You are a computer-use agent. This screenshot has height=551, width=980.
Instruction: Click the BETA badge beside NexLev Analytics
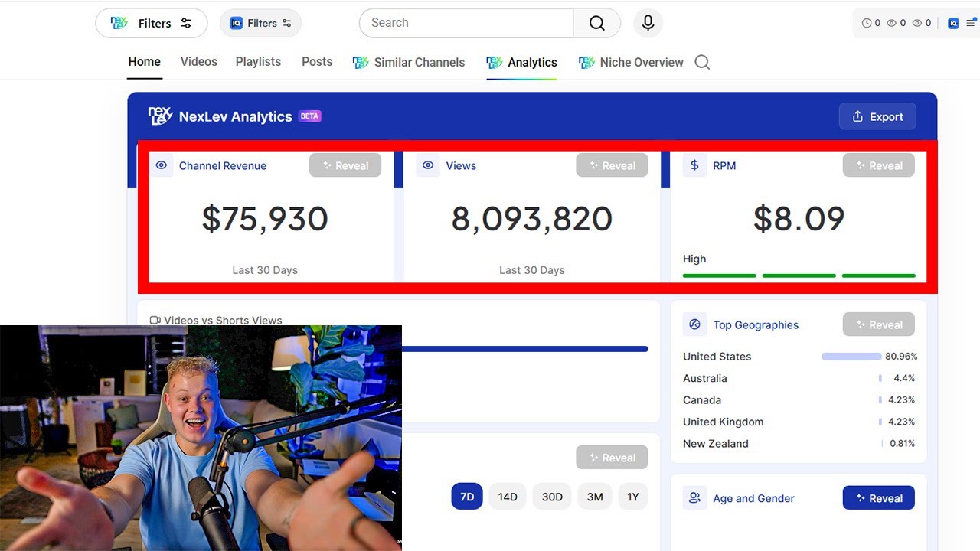[x=310, y=116]
